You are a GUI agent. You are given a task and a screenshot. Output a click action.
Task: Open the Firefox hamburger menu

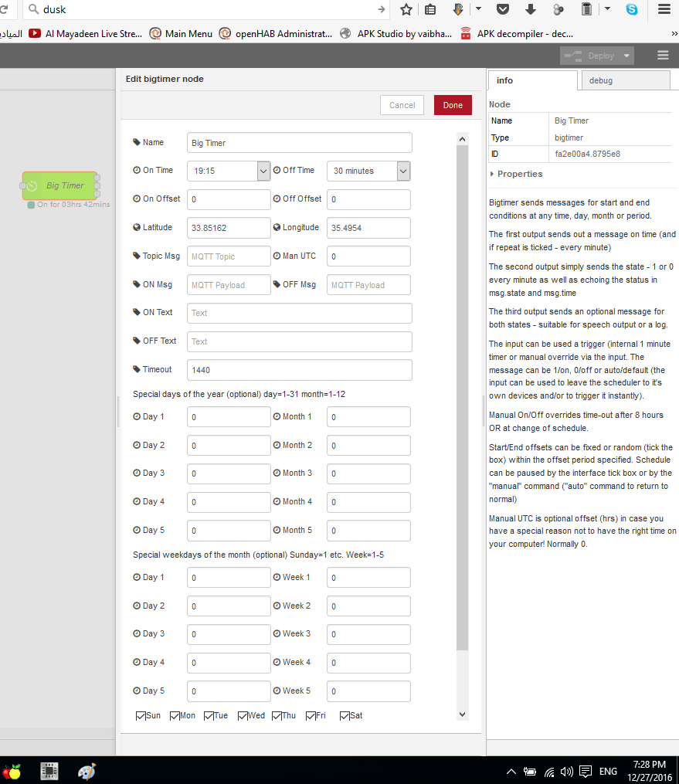(x=664, y=9)
